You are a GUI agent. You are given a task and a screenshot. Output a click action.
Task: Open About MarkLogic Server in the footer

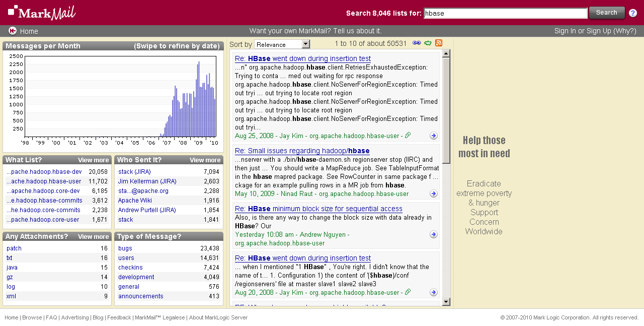218,317
